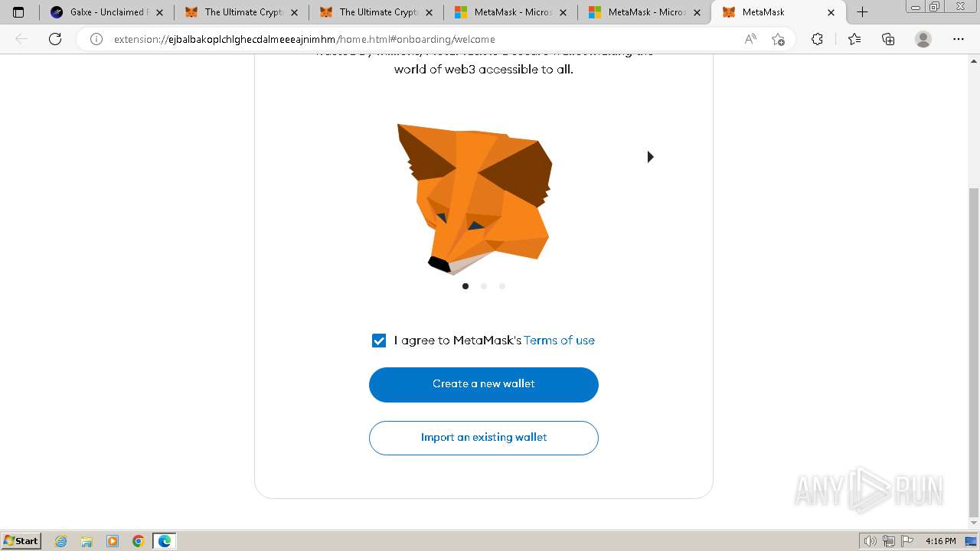The width and height of the screenshot is (980, 551).
Task: Open Collections panel
Action: [888, 39]
